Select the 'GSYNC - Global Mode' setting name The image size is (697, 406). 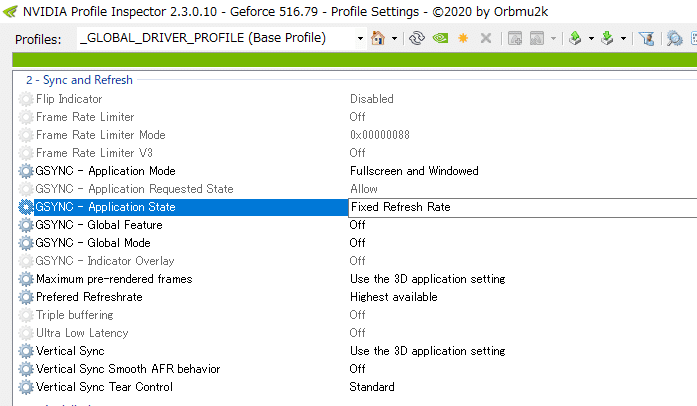click(93, 243)
